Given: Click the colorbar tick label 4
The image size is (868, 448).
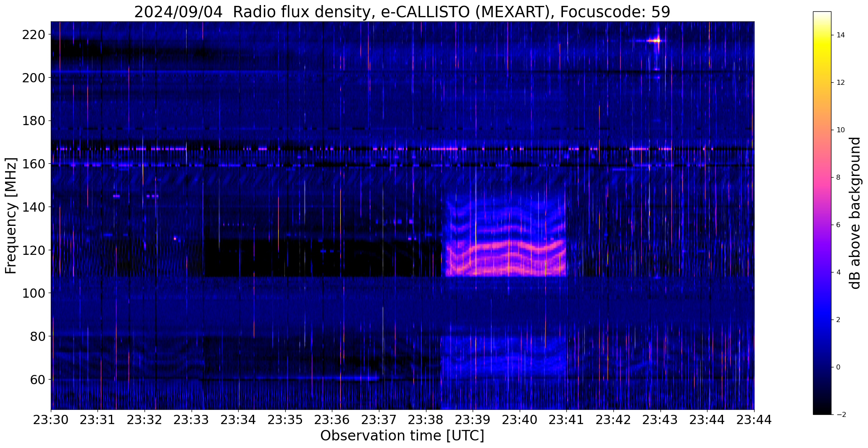Looking at the screenshot, I should (x=839, y=272).
